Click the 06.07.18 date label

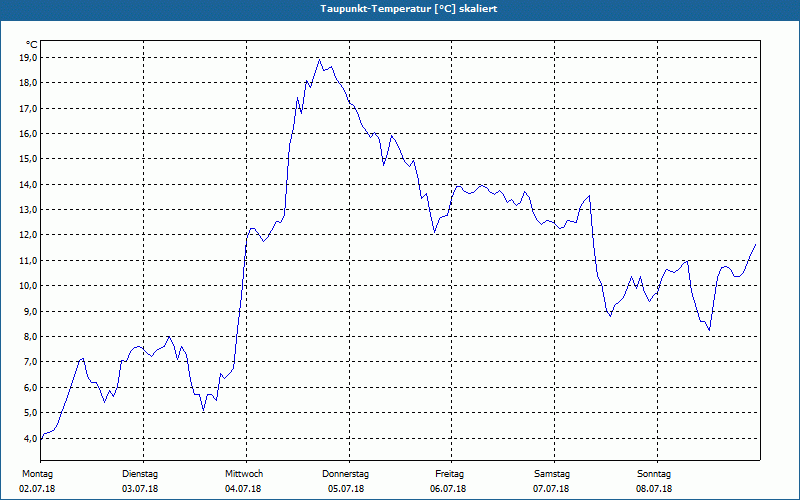tap(448, 489)
